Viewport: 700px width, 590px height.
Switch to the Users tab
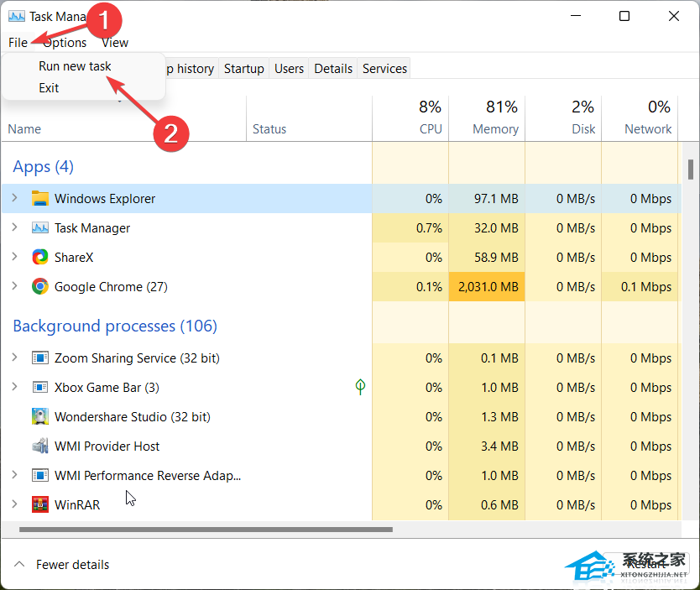point(289,69)
